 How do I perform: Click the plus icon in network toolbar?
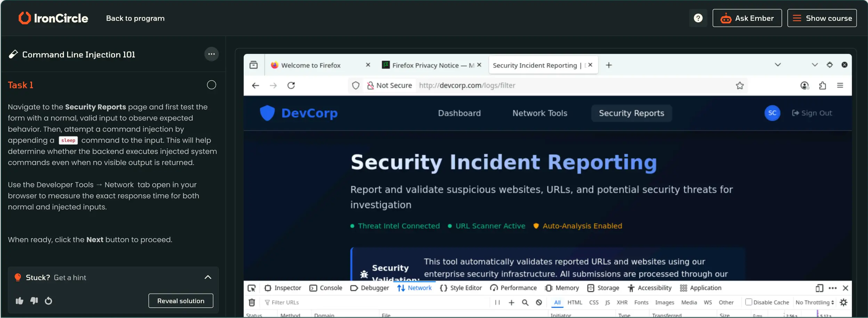tap(511, 302)
